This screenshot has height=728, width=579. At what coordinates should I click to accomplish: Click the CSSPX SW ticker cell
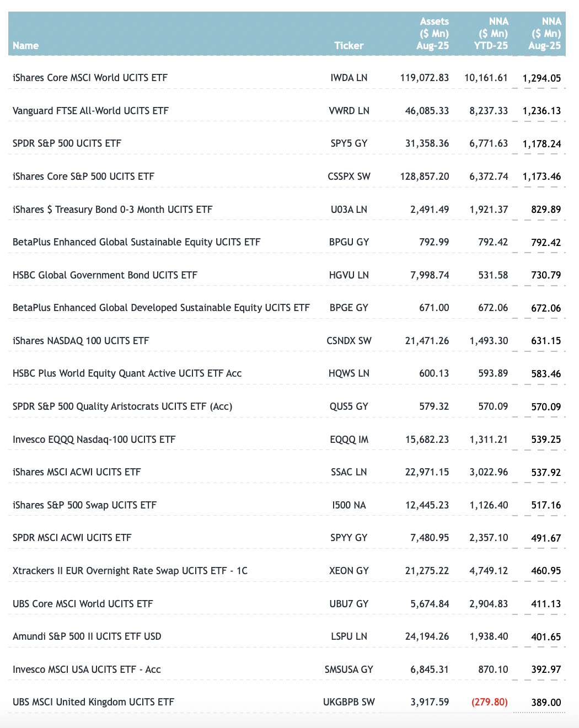[349, 176]
